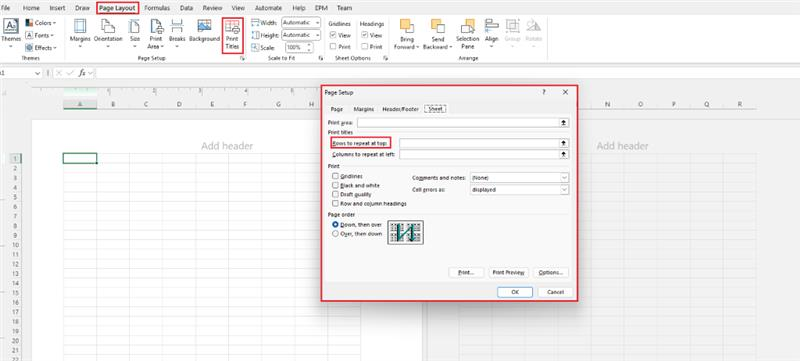Open the Height Automatic dropdown
Screen dimensions: 800x361
tap(317, 35)
